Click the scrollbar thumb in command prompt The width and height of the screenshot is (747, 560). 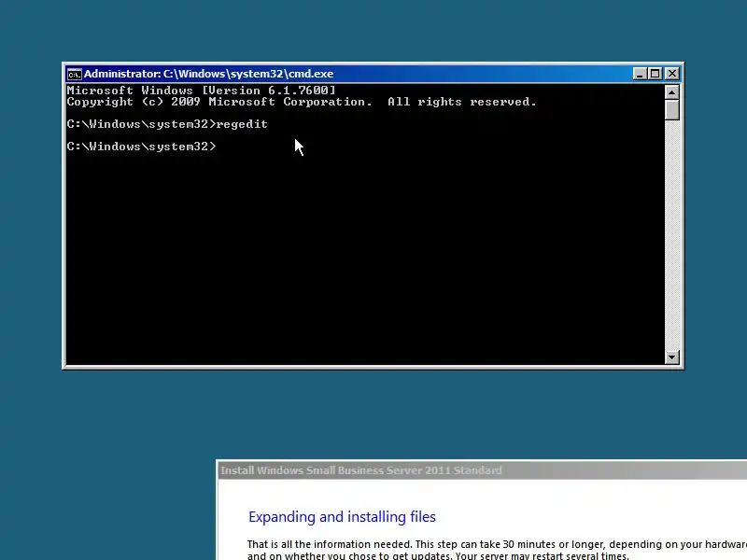[671, 110]
